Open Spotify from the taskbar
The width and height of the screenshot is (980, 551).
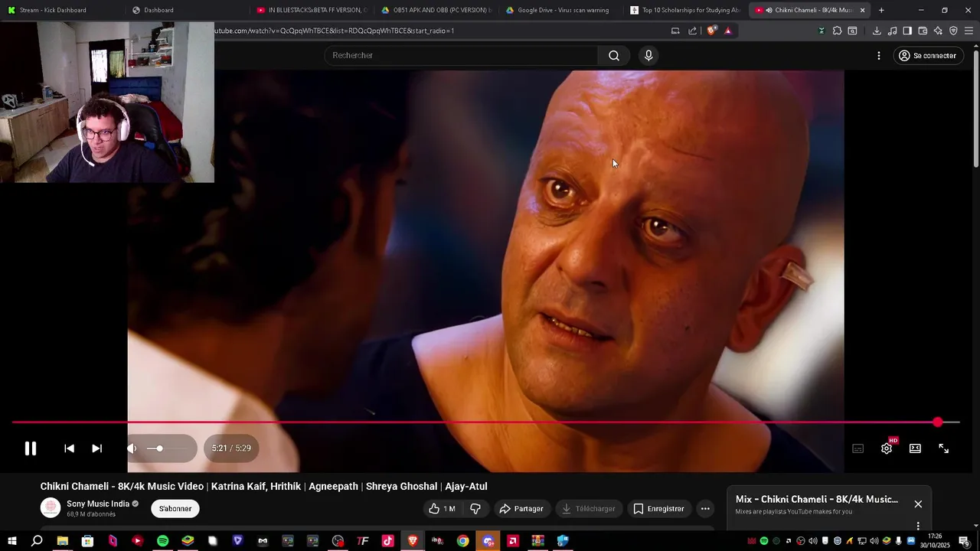pyautogui.click(x=162, y=541)
